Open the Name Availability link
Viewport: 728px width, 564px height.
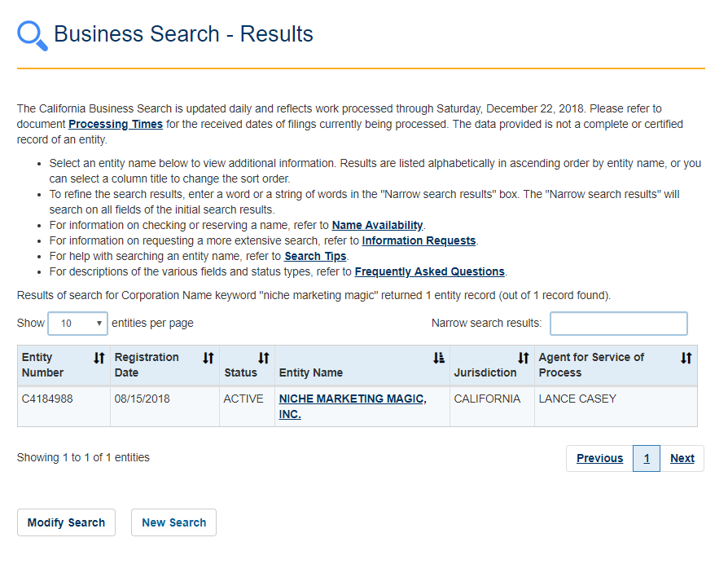(377, 225)
